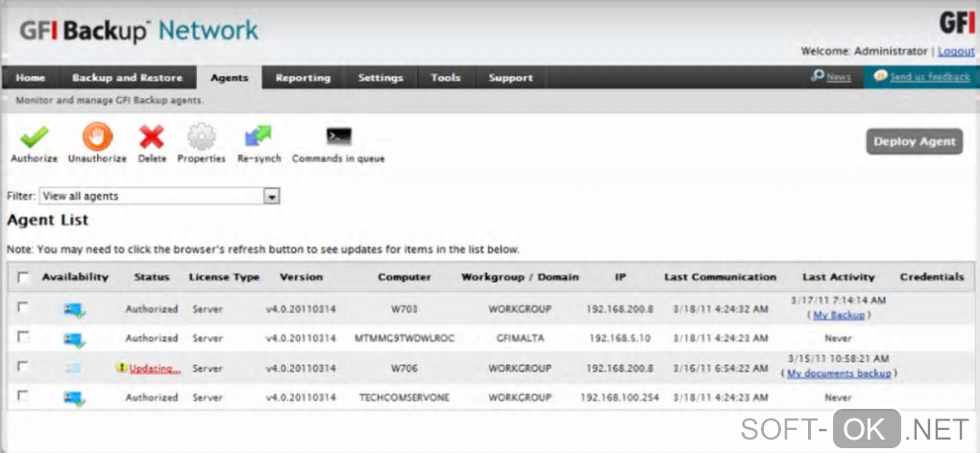Click the green Authorize checkmark icon
This screenshot has width=980, height=453.
click(35, 136)
